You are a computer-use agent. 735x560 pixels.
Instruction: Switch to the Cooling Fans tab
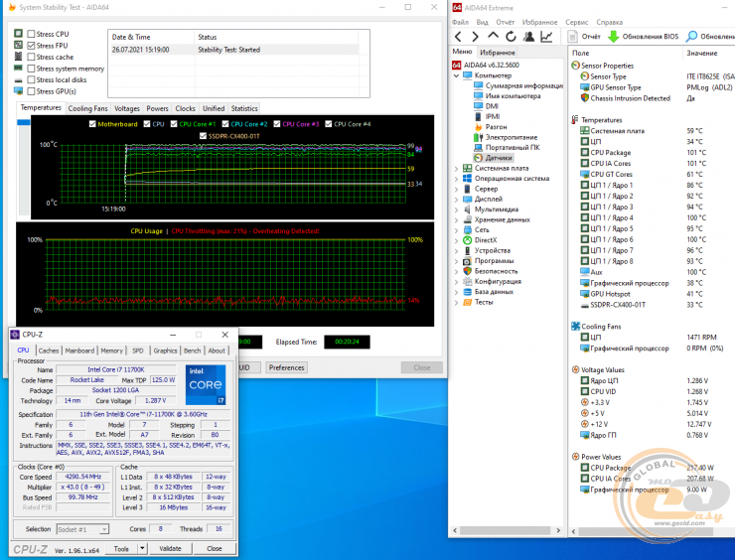point(87,108)
